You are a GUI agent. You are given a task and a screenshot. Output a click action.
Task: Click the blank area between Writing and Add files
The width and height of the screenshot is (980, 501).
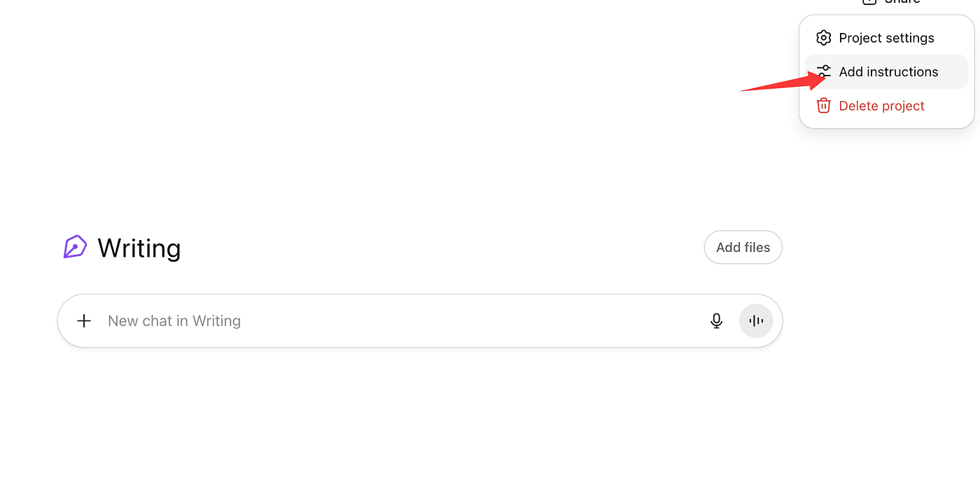click(x=441, y=248)
